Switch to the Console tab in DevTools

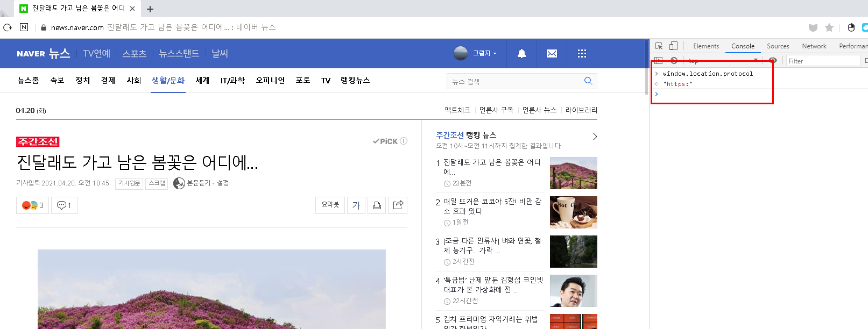point(743,46)
